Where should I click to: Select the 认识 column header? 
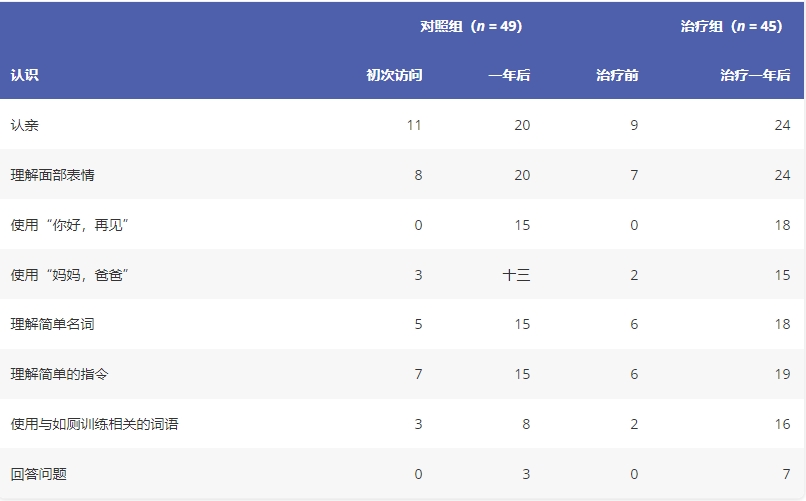coord(25,75)
